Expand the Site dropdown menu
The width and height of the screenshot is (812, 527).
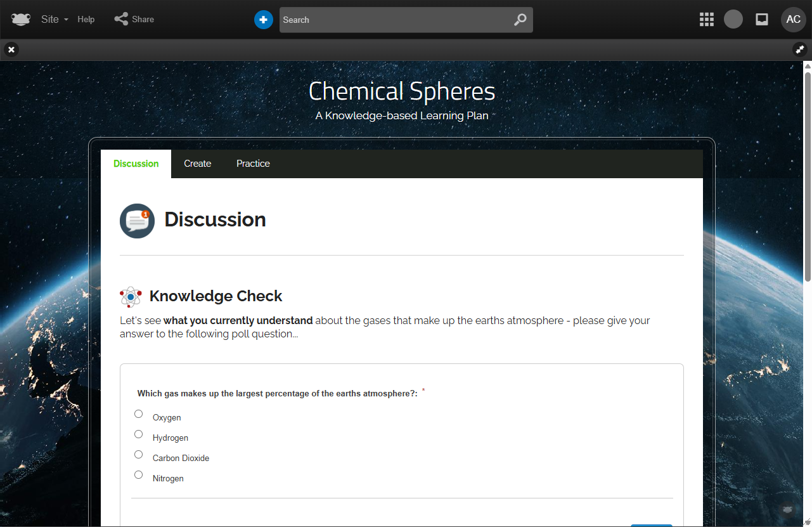click(x=55, y=20)
